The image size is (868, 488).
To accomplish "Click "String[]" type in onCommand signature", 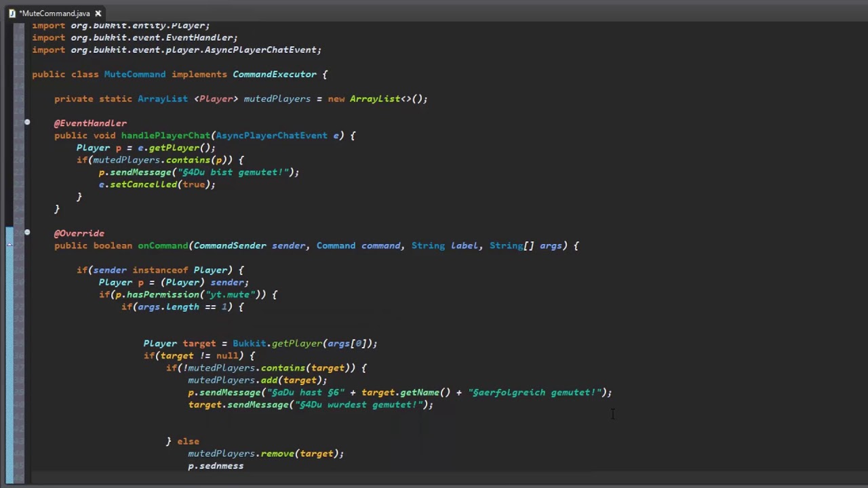I will click(x=512, y=245).
